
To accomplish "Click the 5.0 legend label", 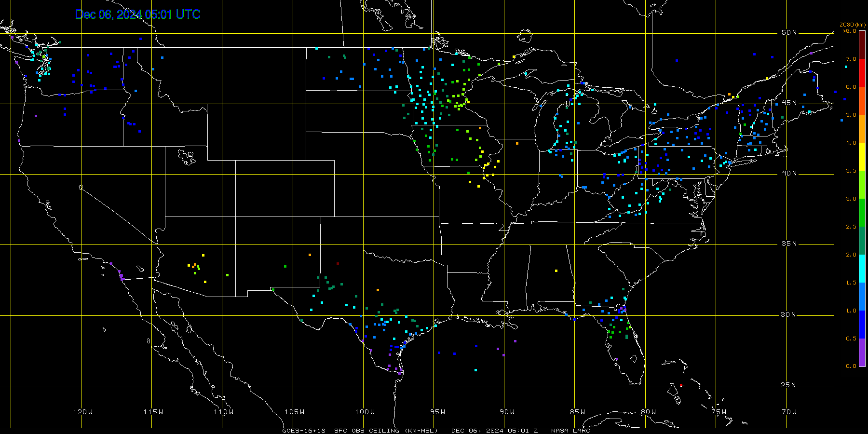I will [x=851, y=115].
